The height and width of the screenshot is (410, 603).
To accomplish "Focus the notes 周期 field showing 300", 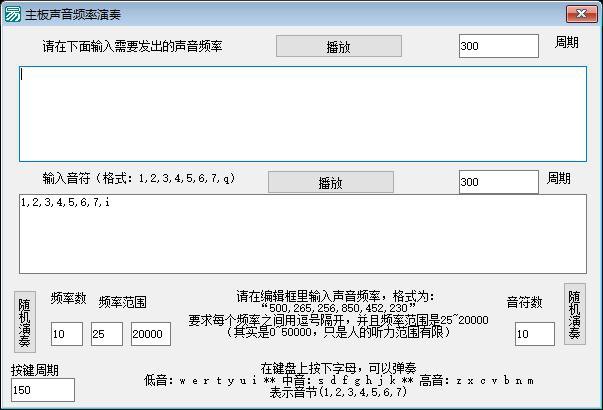I will pos(497,181).
